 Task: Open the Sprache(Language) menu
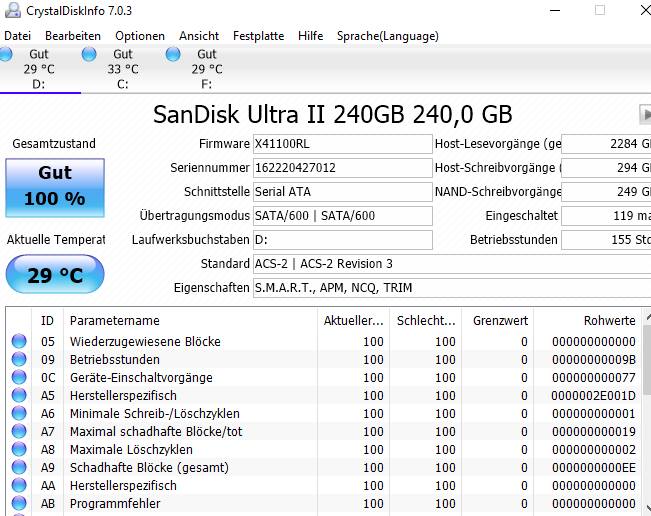coord(388,36)
